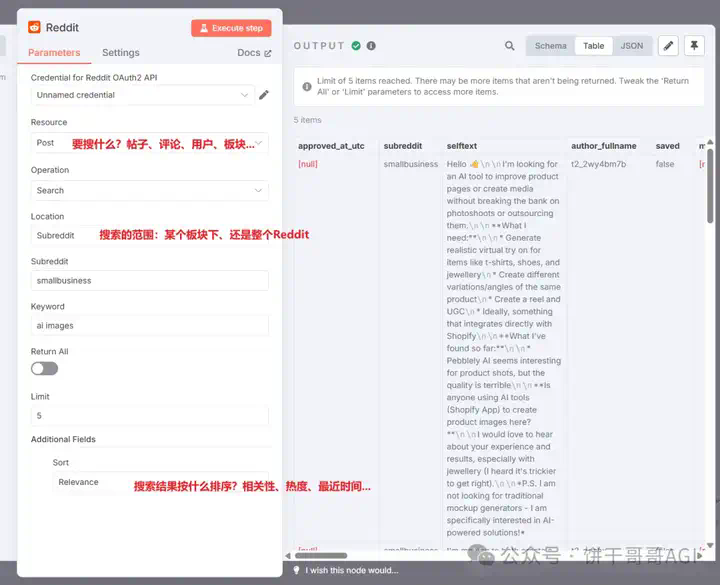Click the Limit field showing 5

149,416
